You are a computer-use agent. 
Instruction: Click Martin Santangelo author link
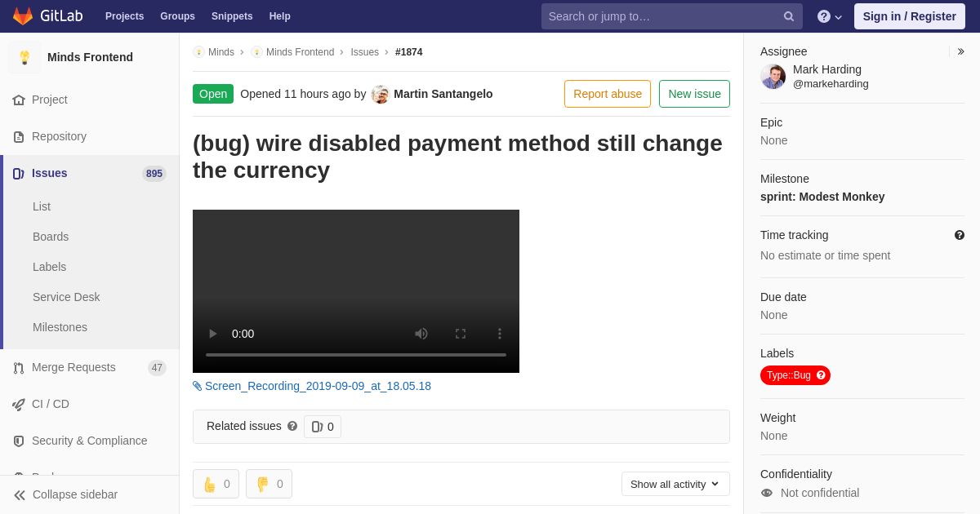click(443, 94)
